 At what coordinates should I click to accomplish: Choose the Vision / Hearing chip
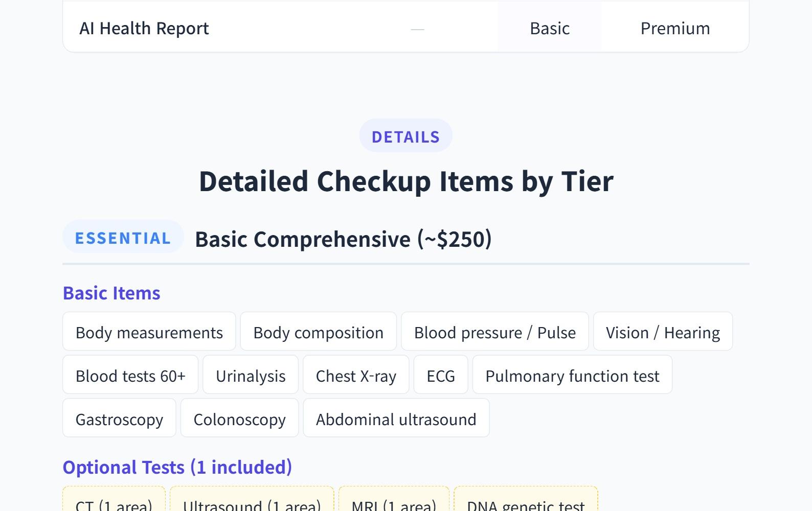[x=662, y=332]
